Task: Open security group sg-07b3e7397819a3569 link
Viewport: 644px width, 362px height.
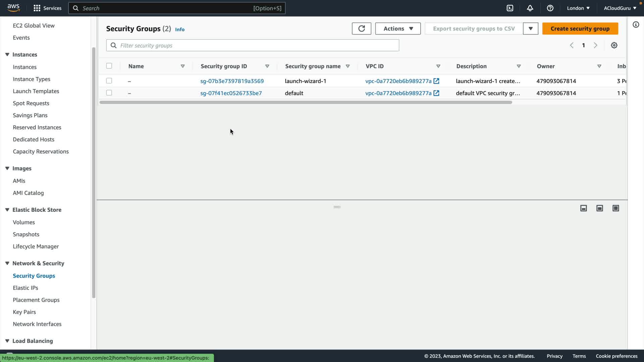Action: 232,81
